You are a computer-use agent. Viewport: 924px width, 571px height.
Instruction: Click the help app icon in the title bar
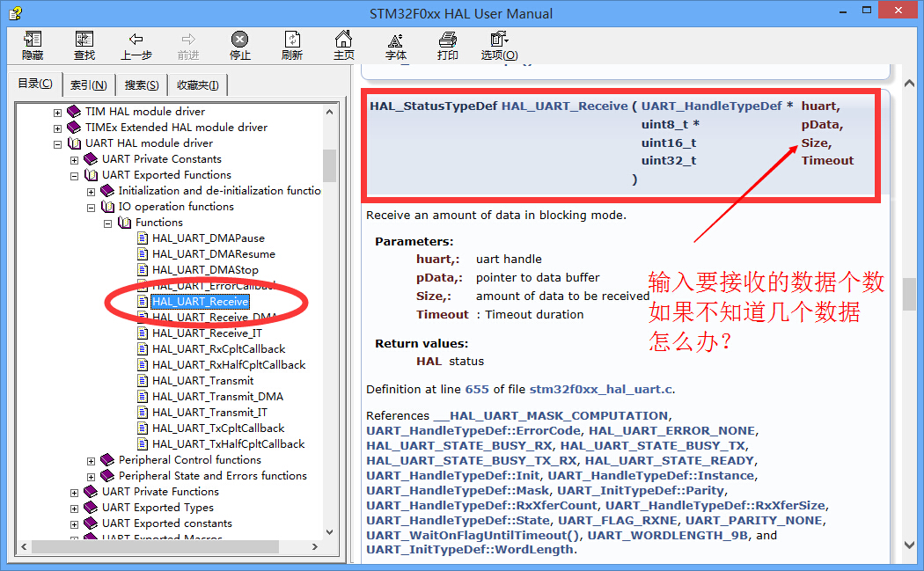pos(16,13)
